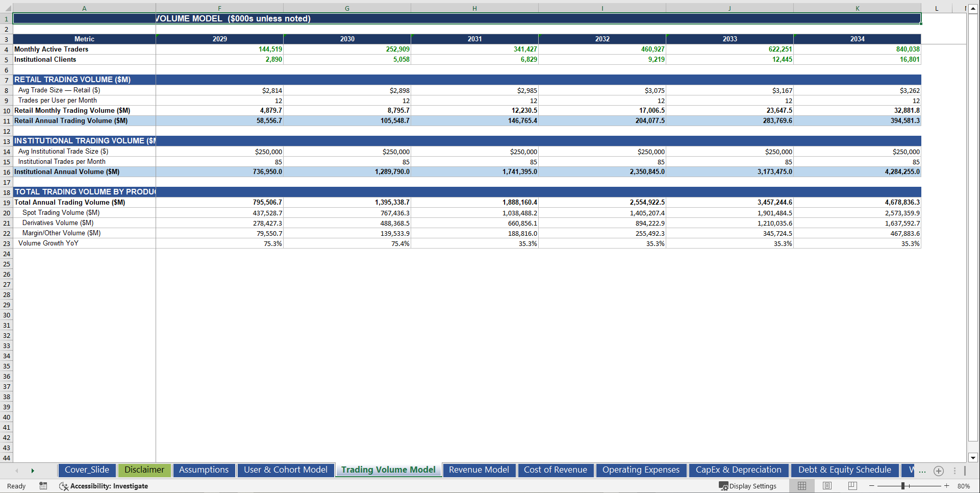
Task: Click the Zoom Out minus control
Action: [x=873, y=486]
